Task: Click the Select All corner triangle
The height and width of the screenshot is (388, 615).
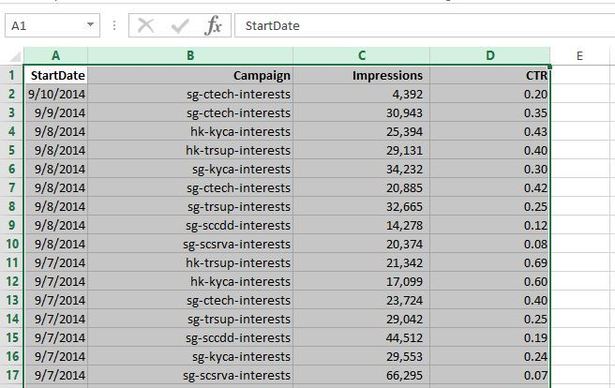Action: pyautogui.click(x=15, y=57)
